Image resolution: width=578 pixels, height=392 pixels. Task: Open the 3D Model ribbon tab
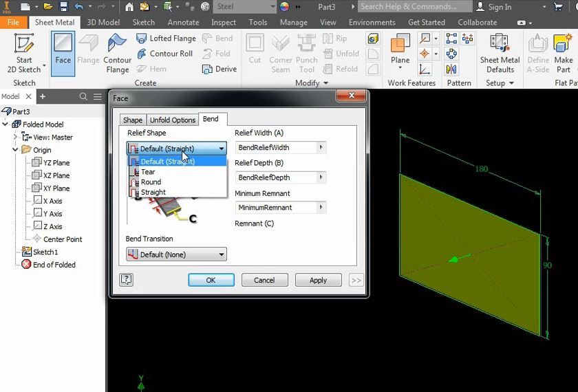103,22
